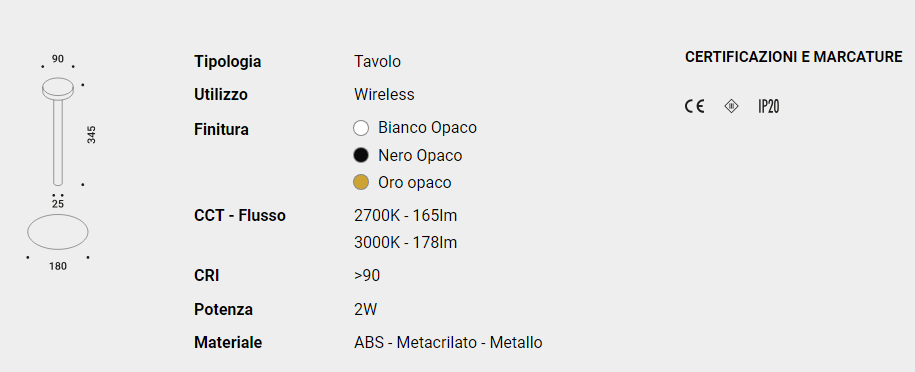Click the CE certification mark icon
The height and width of the screenshot is (372, 915).
click(x=694, y=106)
